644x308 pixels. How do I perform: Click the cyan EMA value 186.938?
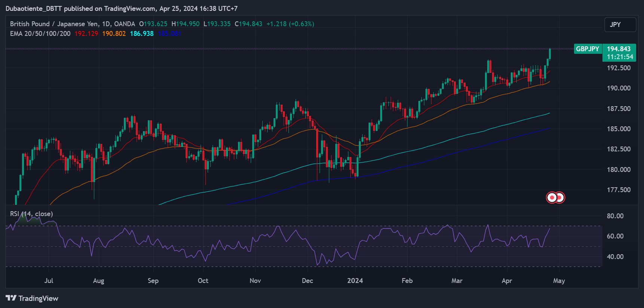(141, 34)
